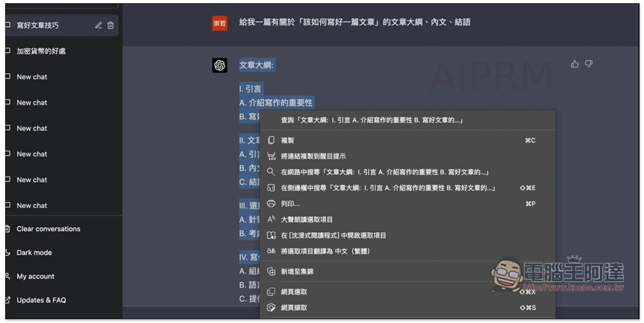Toggle Dark mode in the sidebar

34,253
